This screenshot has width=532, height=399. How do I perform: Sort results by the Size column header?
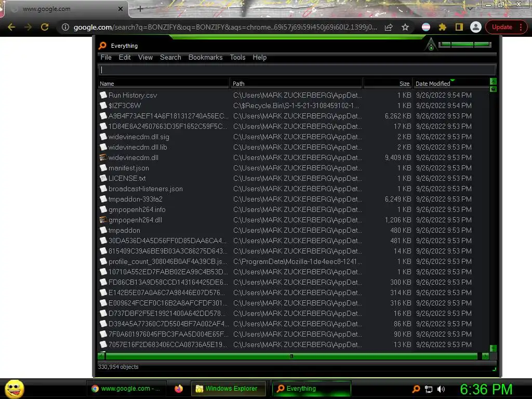point(388,84)
